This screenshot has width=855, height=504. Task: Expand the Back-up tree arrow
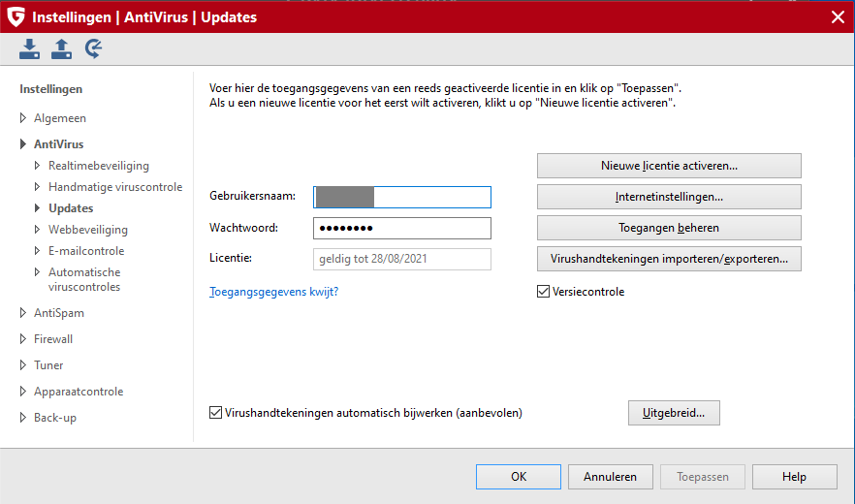23,418
